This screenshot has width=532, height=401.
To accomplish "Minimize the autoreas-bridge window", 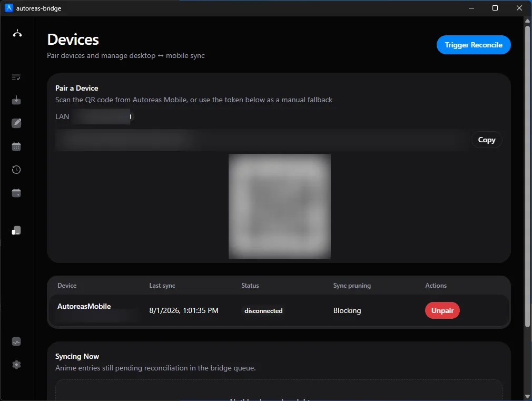I will 471,8.
